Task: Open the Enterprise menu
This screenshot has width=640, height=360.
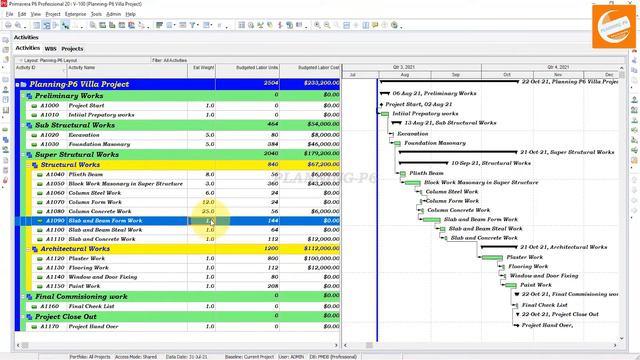Action: pyautogui.click(x=76, y=14)
